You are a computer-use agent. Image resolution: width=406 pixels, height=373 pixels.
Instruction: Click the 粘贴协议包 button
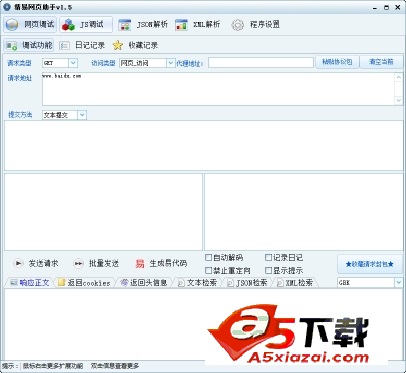337,62
